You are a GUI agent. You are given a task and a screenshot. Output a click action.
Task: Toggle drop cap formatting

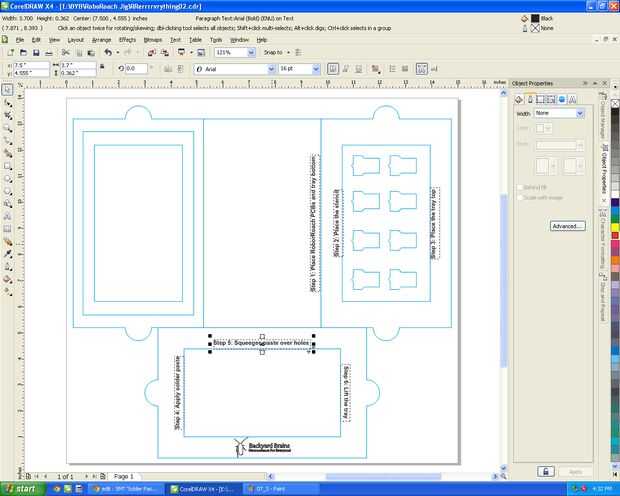(x=405, y=69)
